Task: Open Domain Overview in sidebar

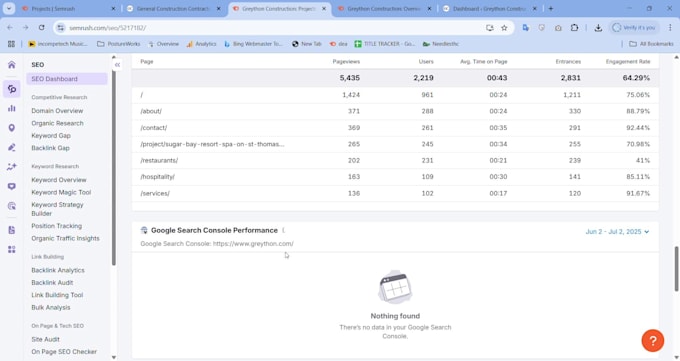Action: (57, 111)
